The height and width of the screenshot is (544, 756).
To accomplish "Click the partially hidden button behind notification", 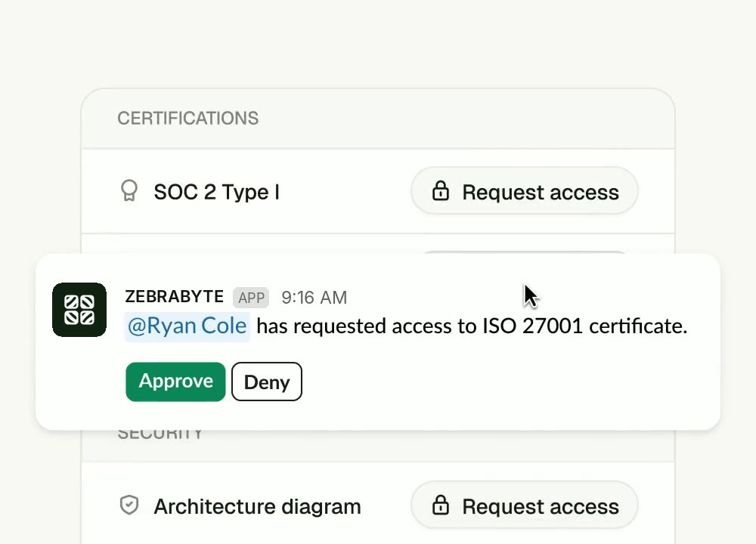I will (525, 252).
